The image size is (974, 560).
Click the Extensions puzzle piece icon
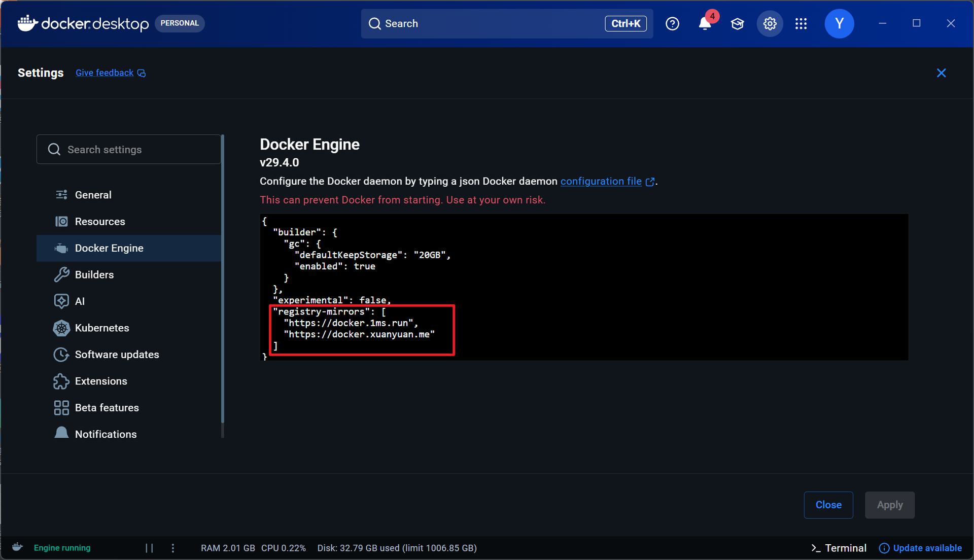(x=61, y=381)
